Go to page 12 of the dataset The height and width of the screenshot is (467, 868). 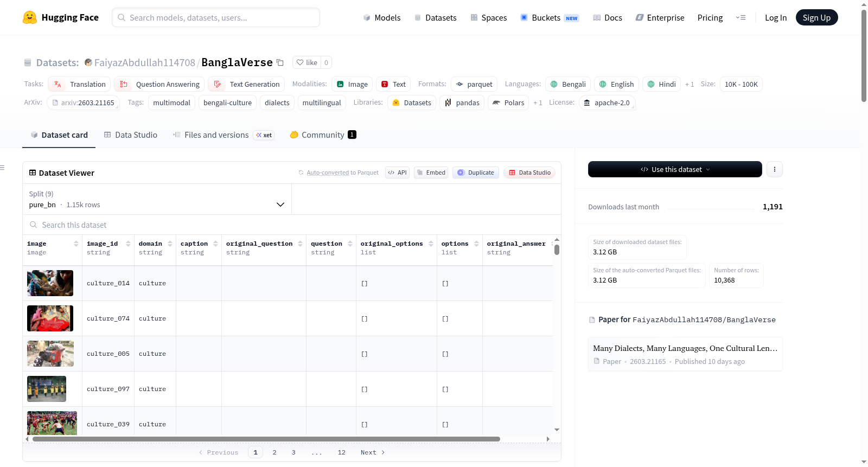341,452
